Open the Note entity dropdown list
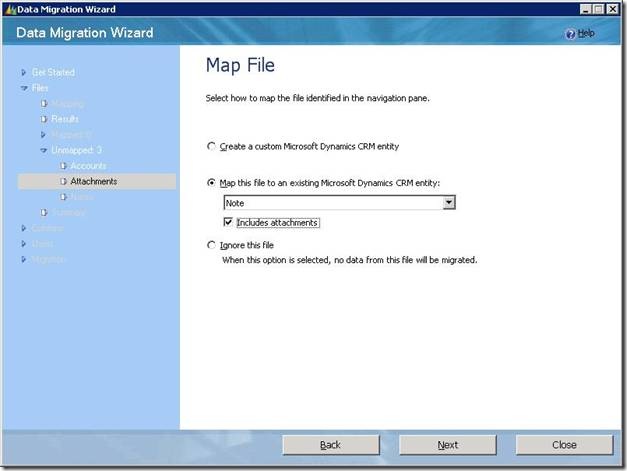 tap(449, 203)
